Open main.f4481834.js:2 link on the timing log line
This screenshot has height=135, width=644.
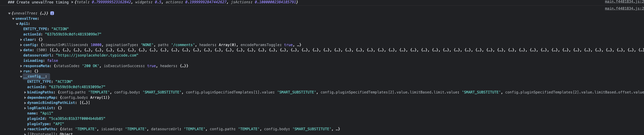(x=624, y=2)
